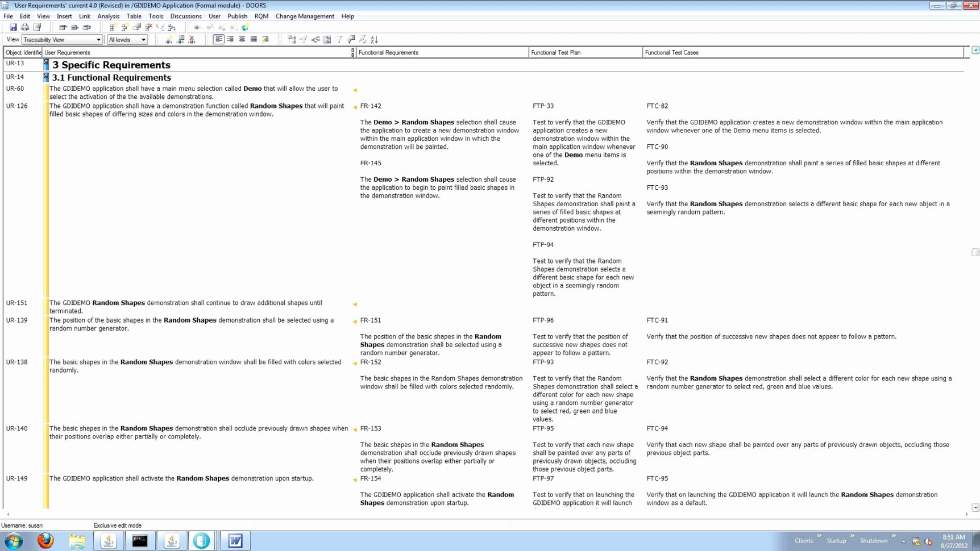This screenshot has width=980, height=551.
Task: Expand hidden icons in the system tray
Action: [x=903, y=541]
